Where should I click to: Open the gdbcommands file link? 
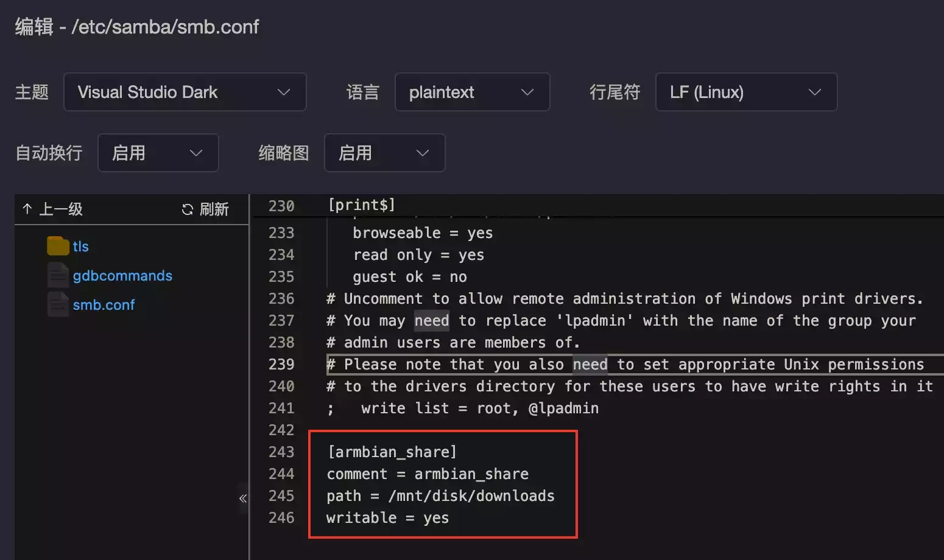tap(122, 276)
